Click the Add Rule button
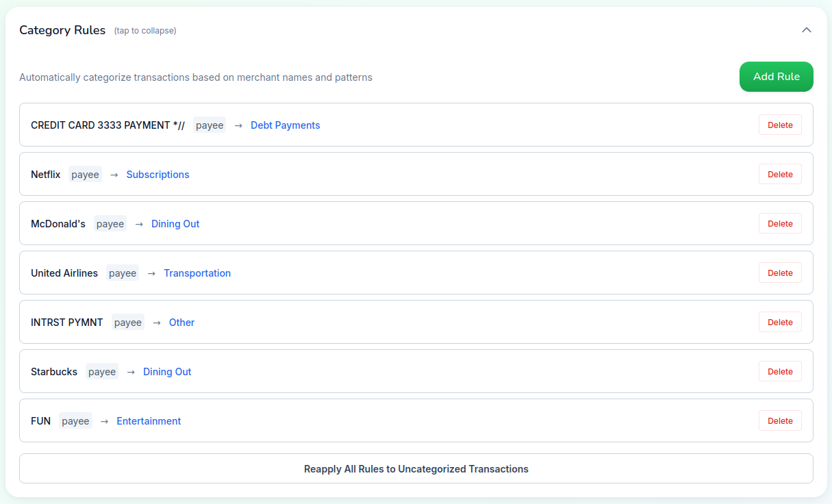The width and height of the screenshot is (832, 504). pyautogui.click(x=776, y=77)
